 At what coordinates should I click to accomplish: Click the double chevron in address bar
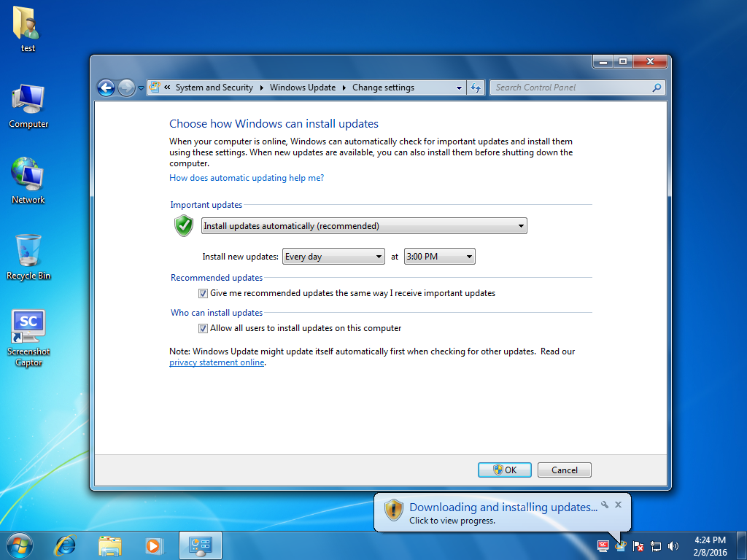pos(167,87)
